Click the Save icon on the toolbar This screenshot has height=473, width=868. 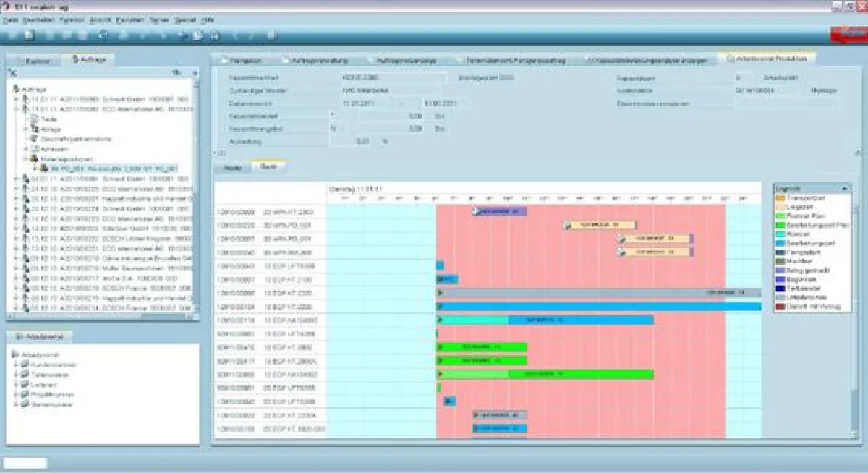coord(30,33)
